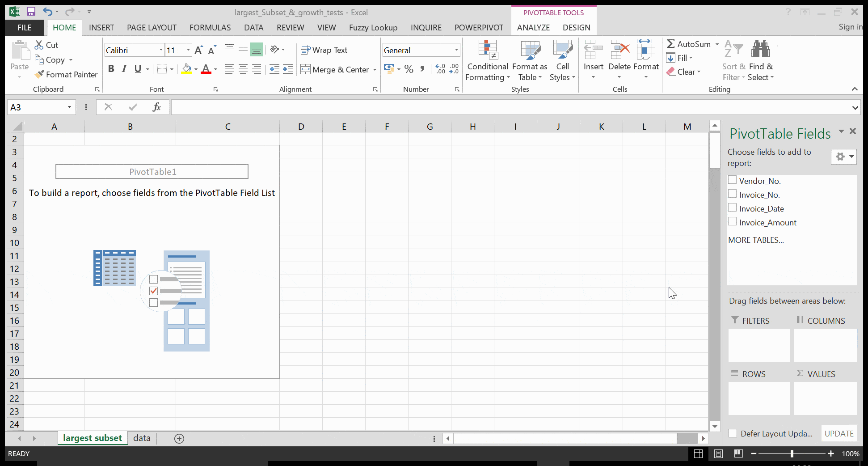Click the Insert Function fx icon
This screenshot has width=868, height=466.
coord(156,107)
